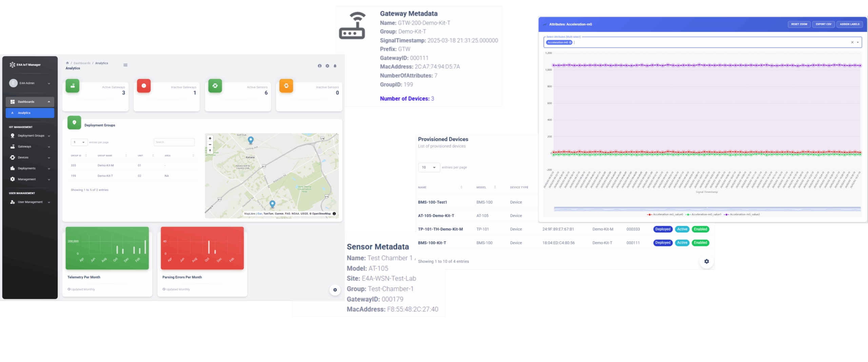Click the floating gear button under dashboard charts

pos(335,290)
